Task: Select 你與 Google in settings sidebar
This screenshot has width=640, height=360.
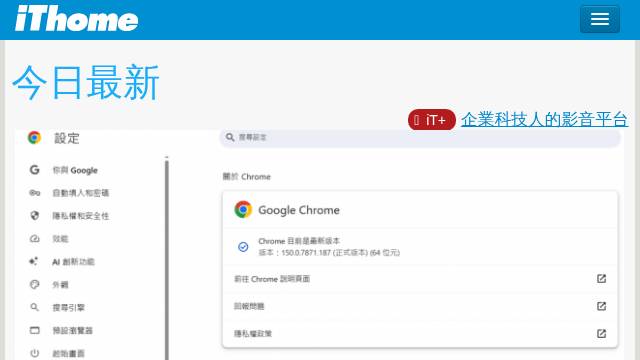Action: click(x=75, y=170)
